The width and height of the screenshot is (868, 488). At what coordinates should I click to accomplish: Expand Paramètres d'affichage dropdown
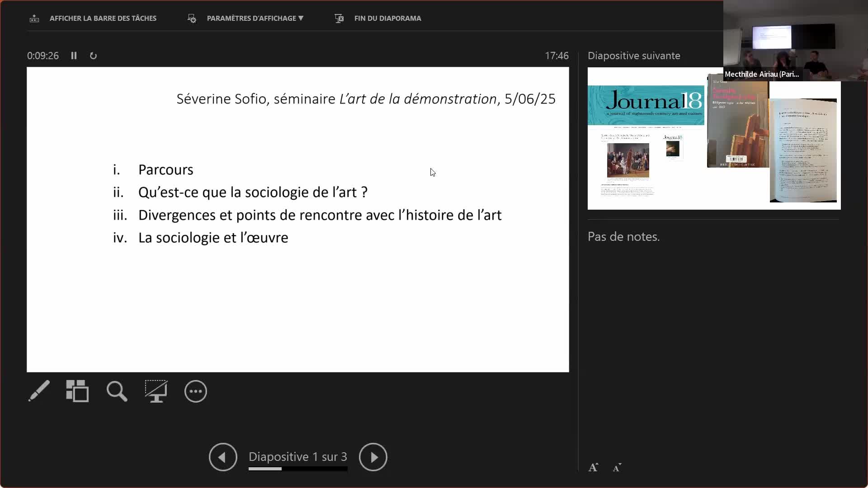pyautogui.click(x=255, y=18)
